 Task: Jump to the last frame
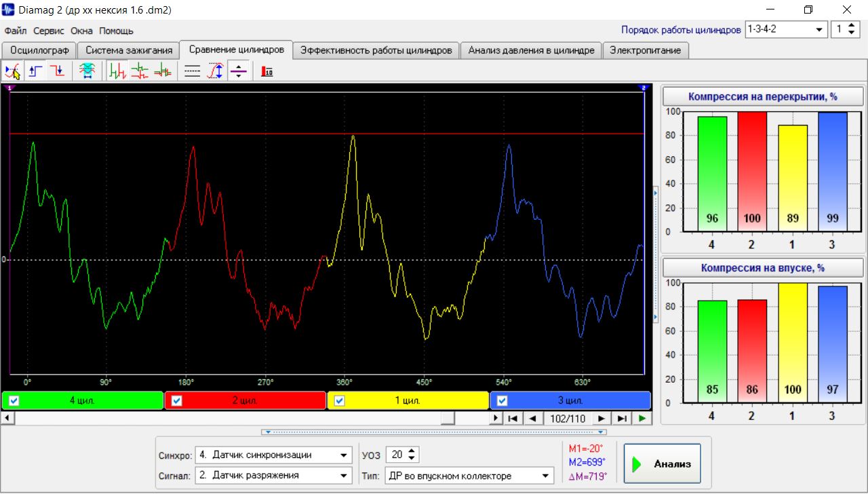tap(621, 418)
